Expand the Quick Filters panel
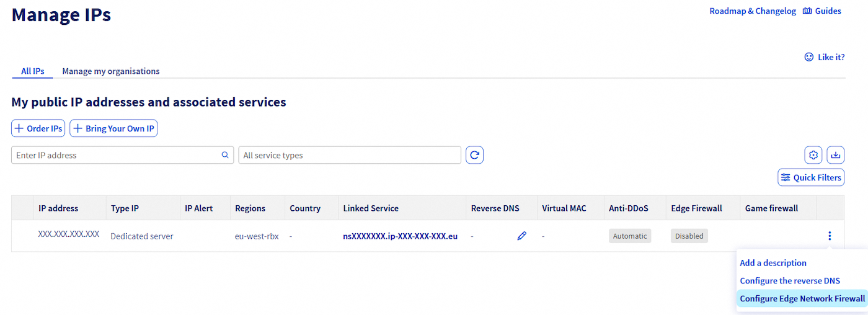This screenshot has width=868, height=315. (x=811, y=177)
